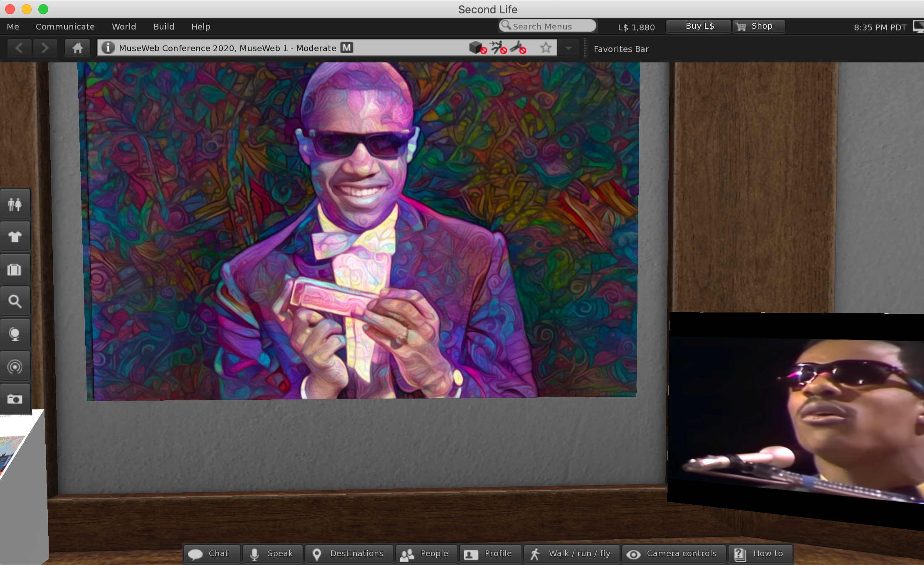Open the Snapshot camera sidebar button

[x=15, y=399]
